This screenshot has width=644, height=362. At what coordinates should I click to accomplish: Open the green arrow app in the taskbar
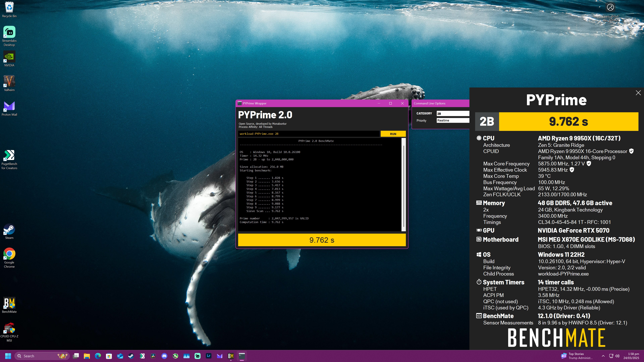tap(175, 356)
